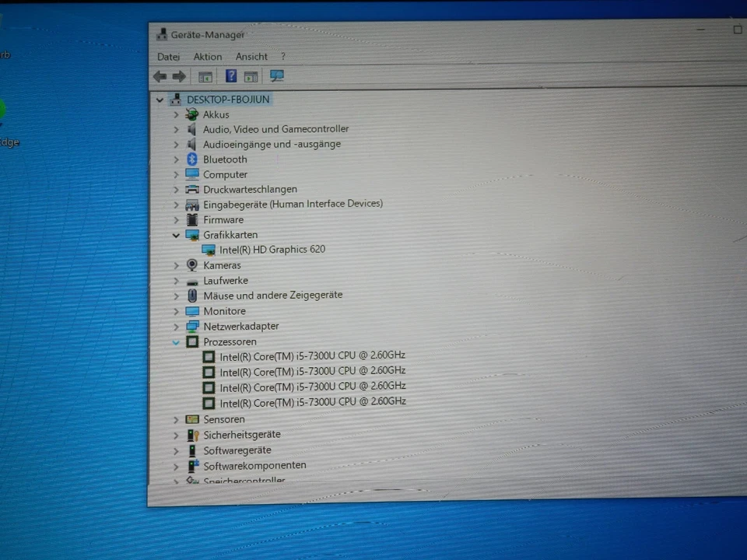
Task: Click the Prozessoren processor icon
Action: point(192,341)
